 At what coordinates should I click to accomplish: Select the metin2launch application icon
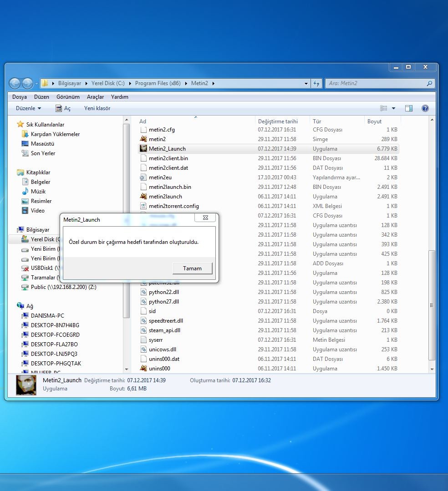click(x=143, y=196)
